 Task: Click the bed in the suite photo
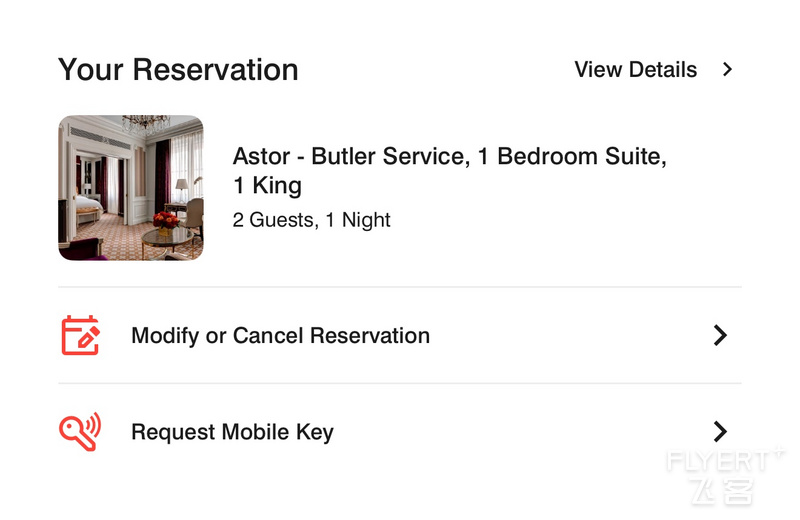pos(89,206)
